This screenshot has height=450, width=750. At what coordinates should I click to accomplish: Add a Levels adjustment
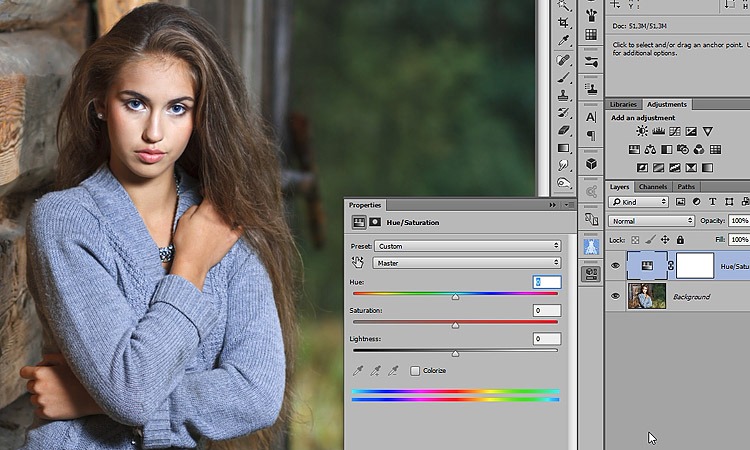(659, 131)
